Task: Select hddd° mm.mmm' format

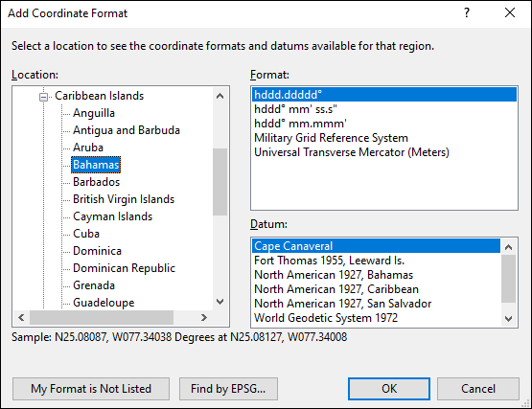Action: pos(384,124)
